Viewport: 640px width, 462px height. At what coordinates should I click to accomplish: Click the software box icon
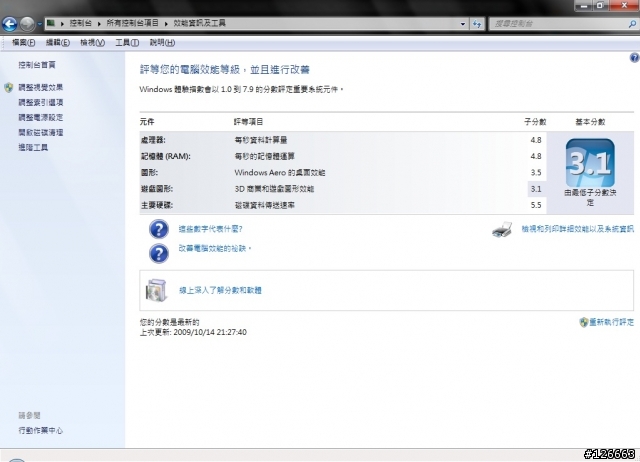pos(156,291)
